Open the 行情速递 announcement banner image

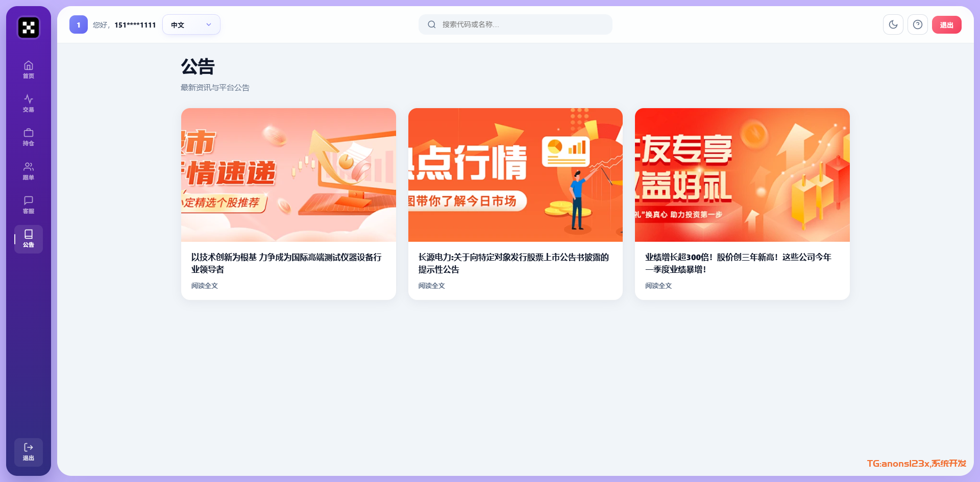point(288,174)
